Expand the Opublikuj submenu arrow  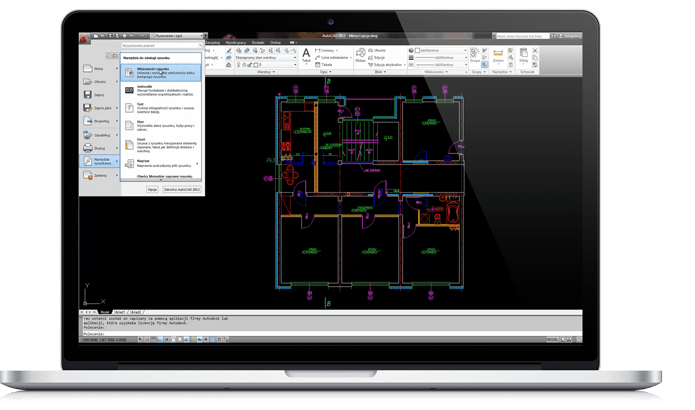(x=117, y=135)
